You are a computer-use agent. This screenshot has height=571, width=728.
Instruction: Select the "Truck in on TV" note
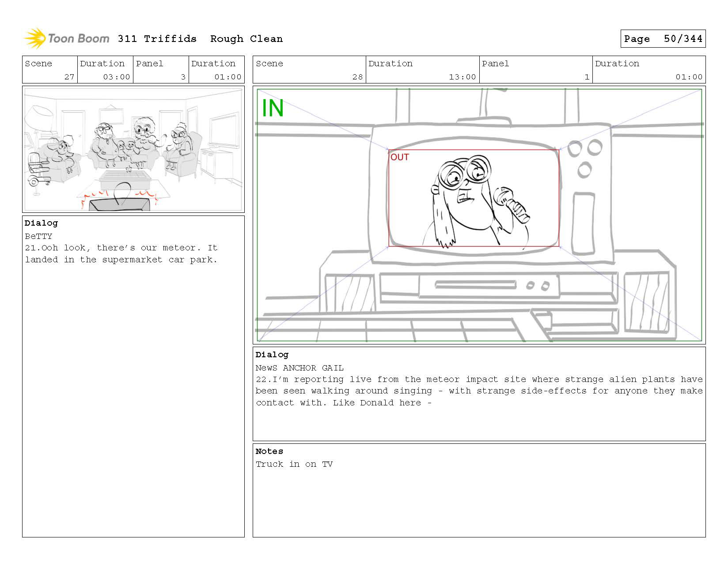(294, 464)
